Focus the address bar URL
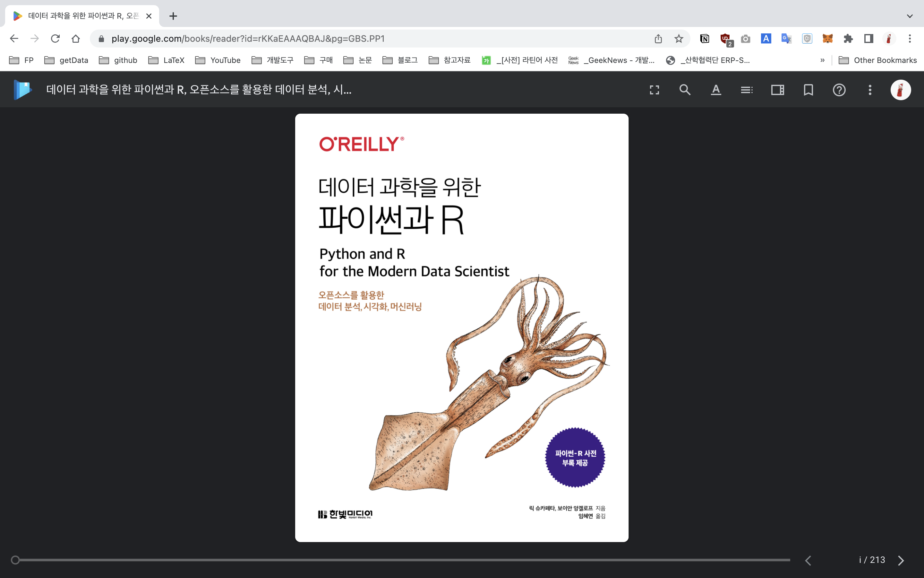Screen dimensions: 924x578 (x=248, y=39)
